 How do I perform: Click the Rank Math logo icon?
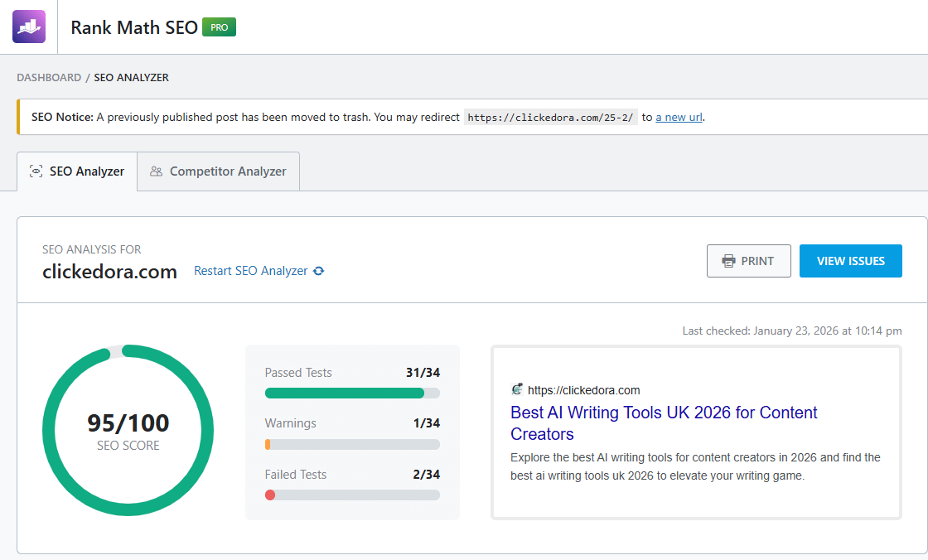click(29, 27)
